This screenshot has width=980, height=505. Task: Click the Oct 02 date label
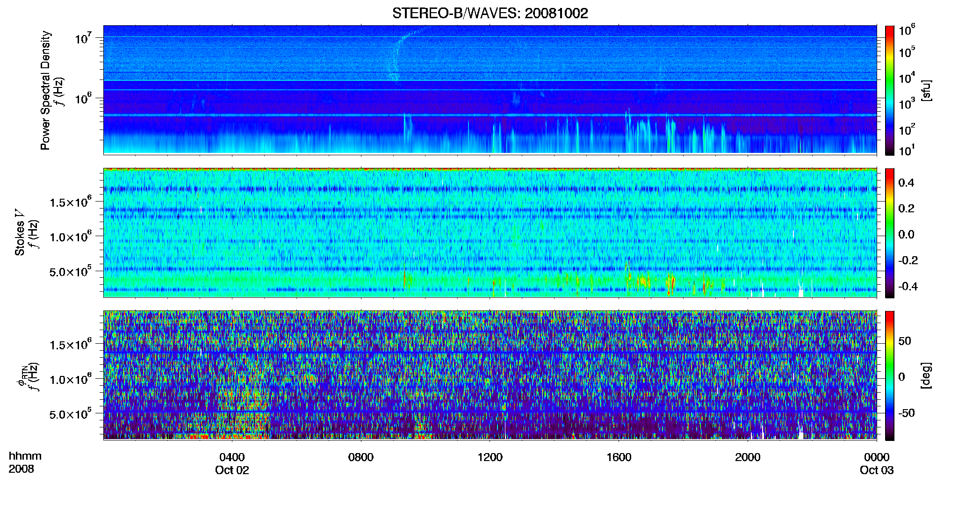(x=232, y=470)
